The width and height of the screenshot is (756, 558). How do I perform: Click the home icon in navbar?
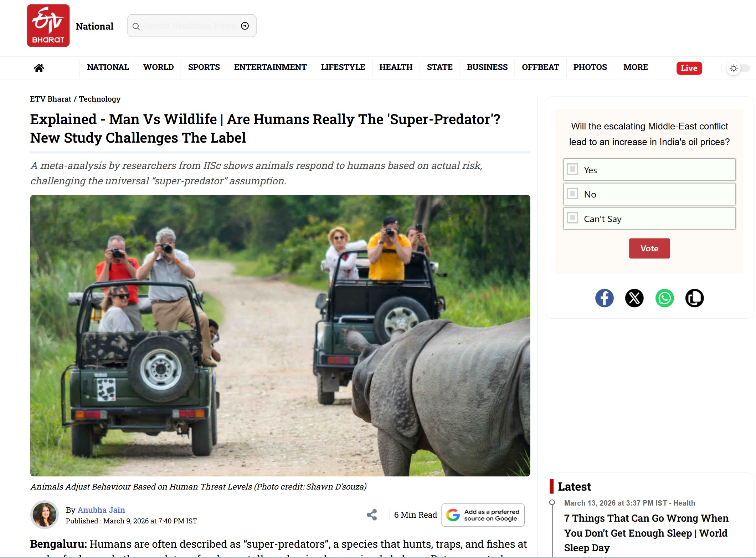(x=39, y=68)
